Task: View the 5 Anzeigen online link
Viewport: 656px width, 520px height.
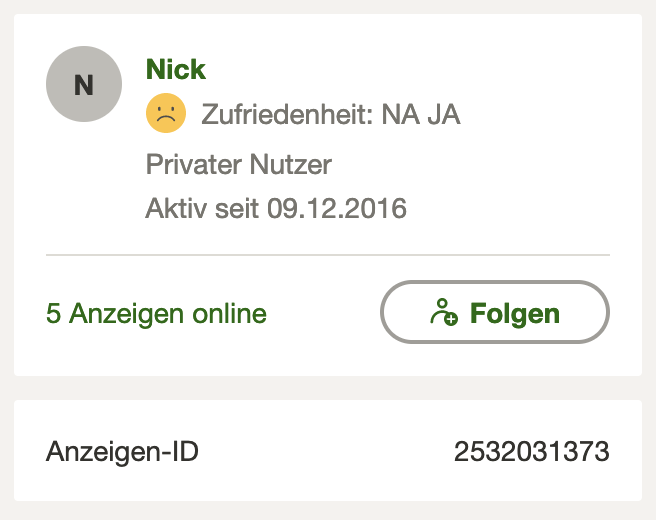Action: (156, 314)
